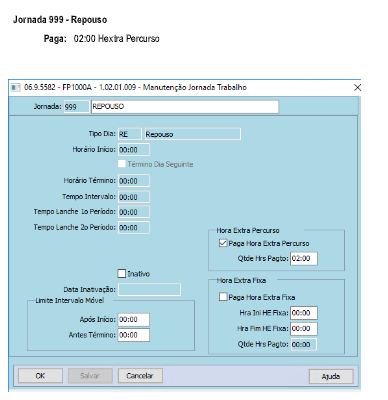Viewport: 388px width, 400px height.
Task: Click the 'Paga:' label text
Action: (55, 39)
